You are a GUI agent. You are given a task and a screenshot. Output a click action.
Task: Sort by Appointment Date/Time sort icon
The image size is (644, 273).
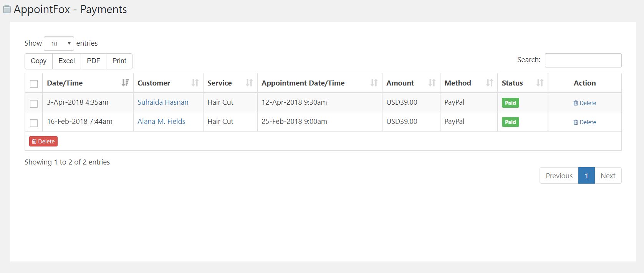[374, 82]
